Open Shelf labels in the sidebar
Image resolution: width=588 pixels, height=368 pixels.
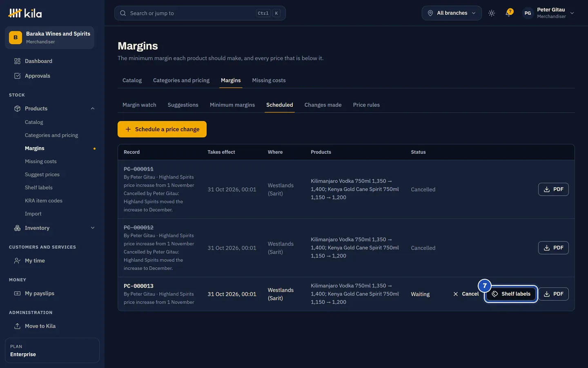[x=39, y=188]
